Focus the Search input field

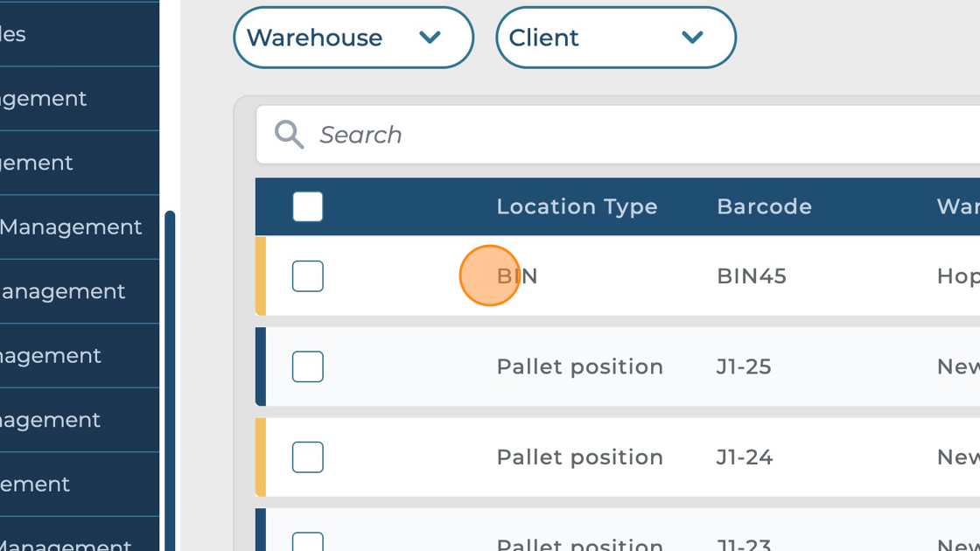click(x=612, y=135)
